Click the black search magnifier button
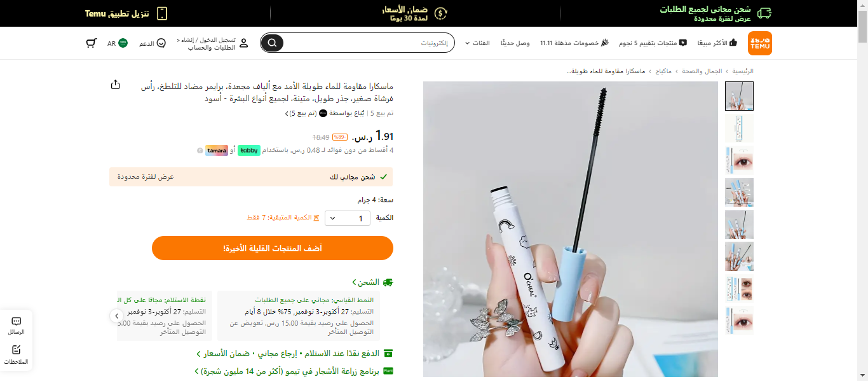Image resolution: width=868 pixels, height=381 pixels. click(272, 43)
